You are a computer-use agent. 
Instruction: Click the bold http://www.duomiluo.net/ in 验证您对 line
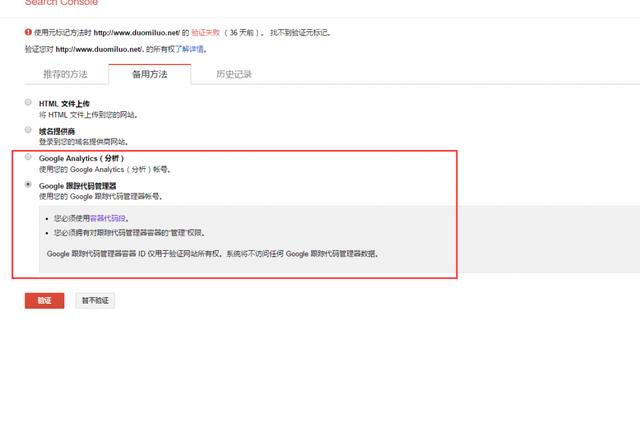[99, 49]
